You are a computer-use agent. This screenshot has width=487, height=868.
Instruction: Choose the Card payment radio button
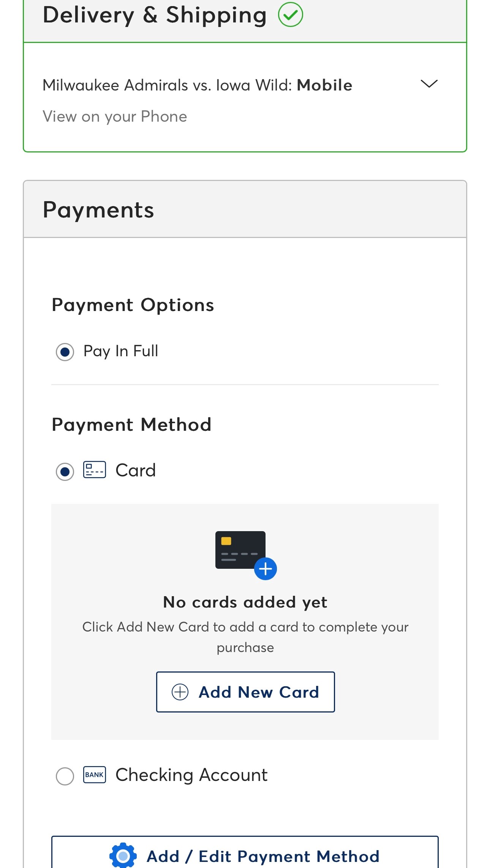65,471
